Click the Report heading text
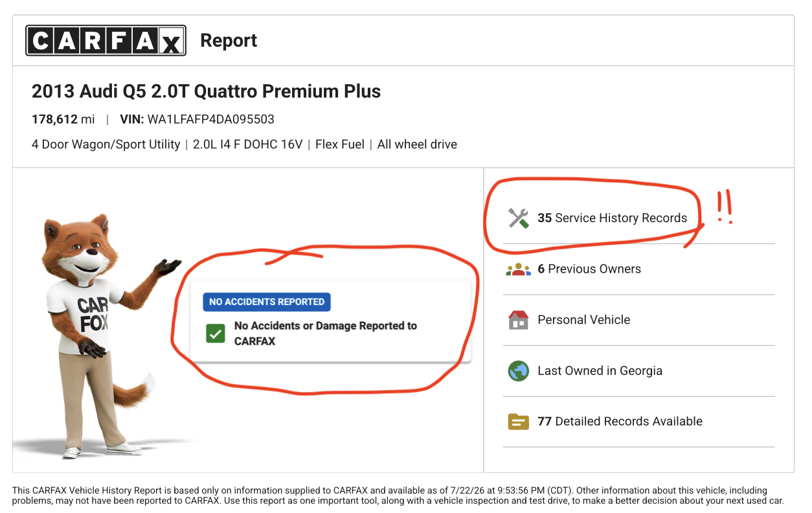 point(229,40)
